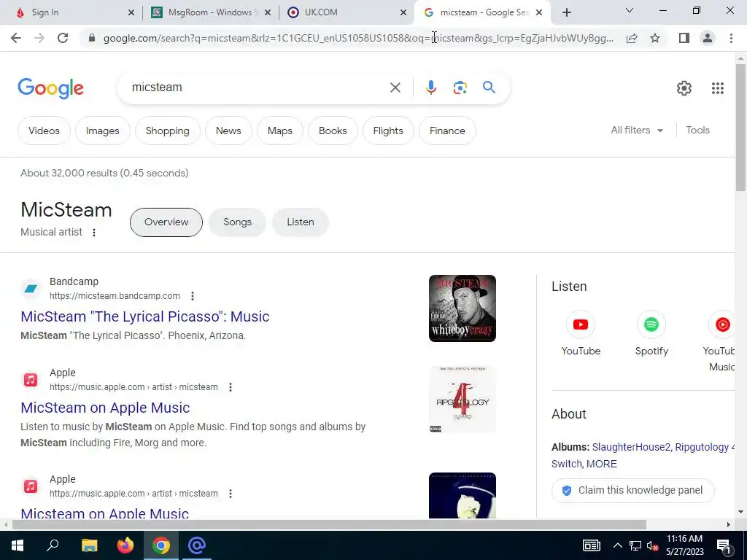Screen dimensions: 747x560
Task: Launch Firefox from the taskbar
Action: [125, 545]
